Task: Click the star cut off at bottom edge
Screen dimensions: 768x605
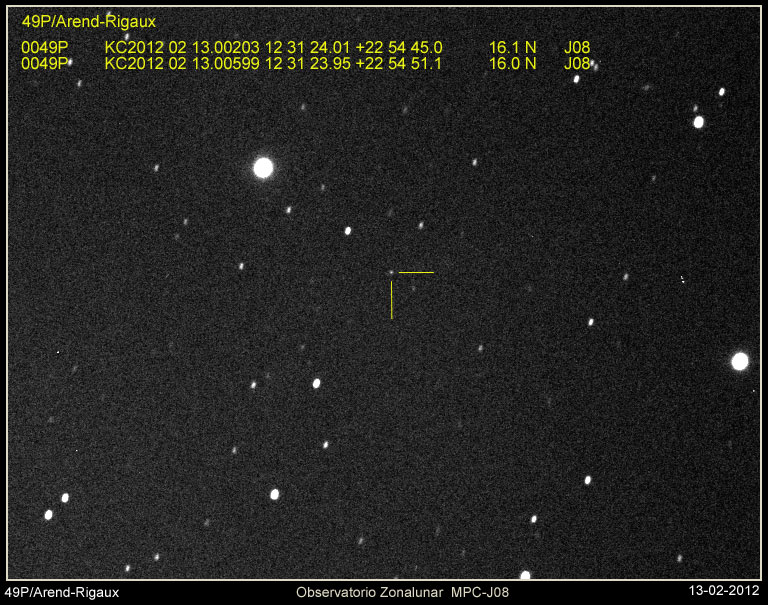Action: pos(525,575)
